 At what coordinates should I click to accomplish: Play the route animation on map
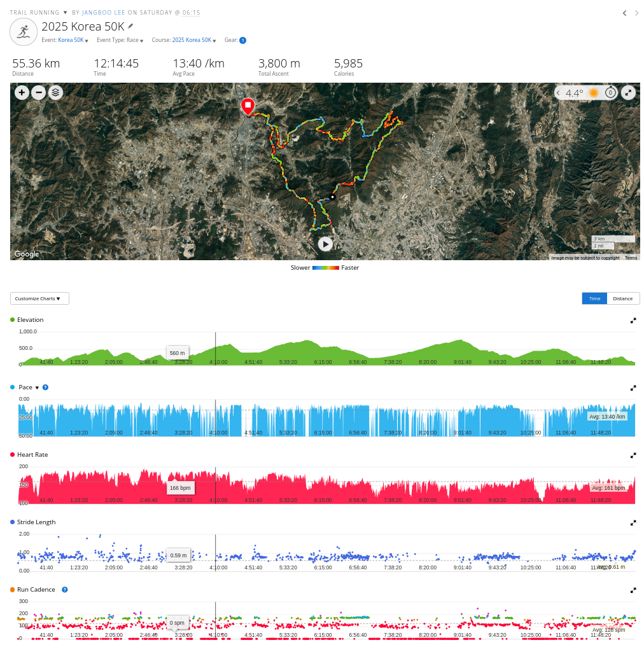[325, 244]
